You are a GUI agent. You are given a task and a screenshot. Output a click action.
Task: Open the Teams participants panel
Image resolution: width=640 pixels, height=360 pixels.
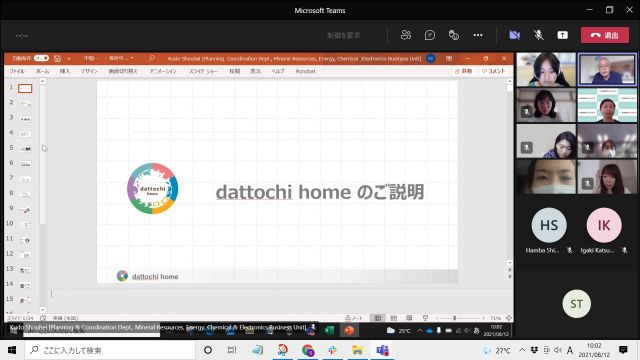[406, 35]
